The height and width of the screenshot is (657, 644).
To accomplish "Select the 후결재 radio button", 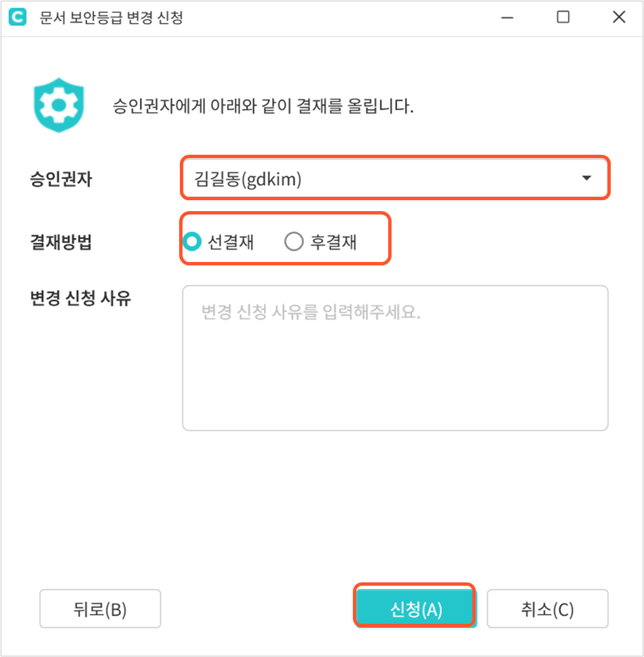I will pos(294,242).
